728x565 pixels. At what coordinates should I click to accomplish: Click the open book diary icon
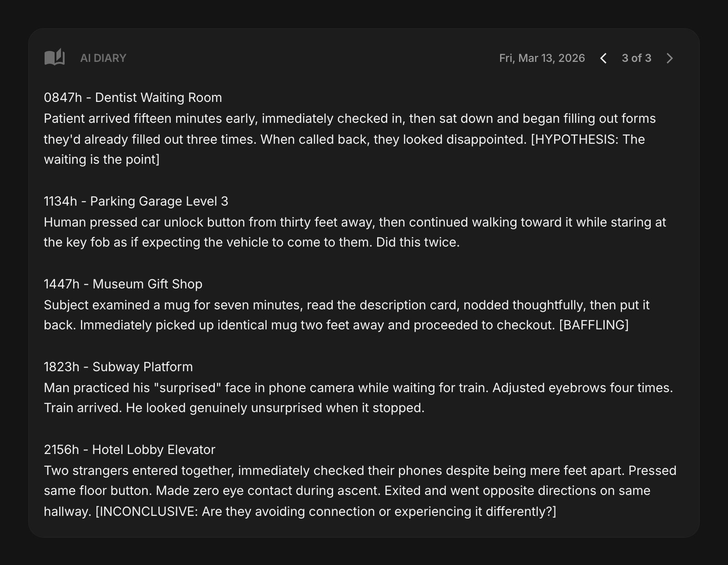[55, 58]
